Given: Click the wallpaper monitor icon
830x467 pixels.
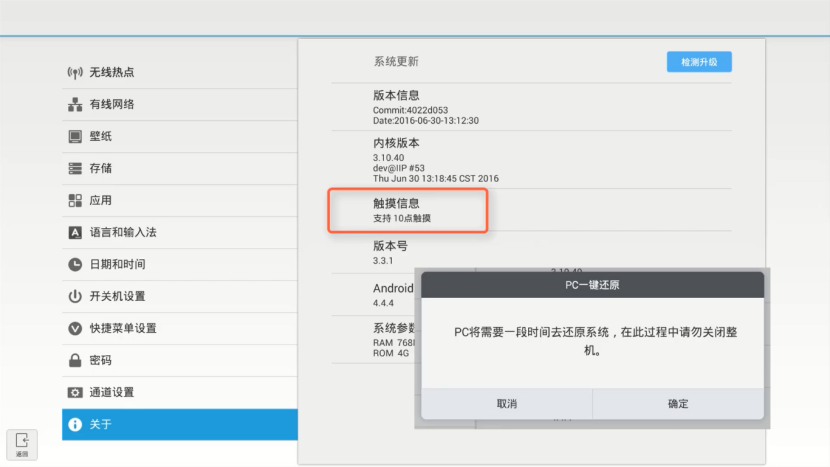Looking at the screenshot, I should tap(75, 137).
